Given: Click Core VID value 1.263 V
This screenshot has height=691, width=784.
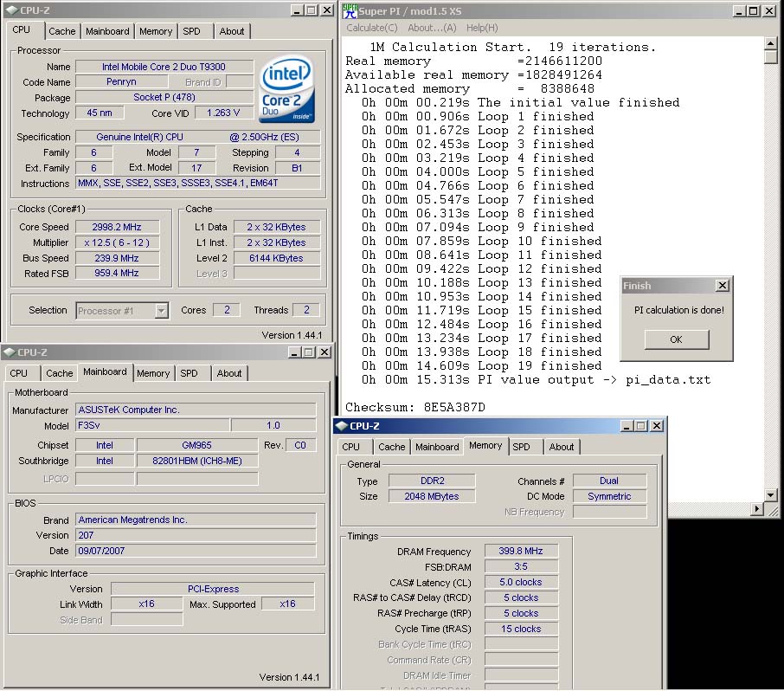Looking at the screenshot, I should [x=223, y=113].
